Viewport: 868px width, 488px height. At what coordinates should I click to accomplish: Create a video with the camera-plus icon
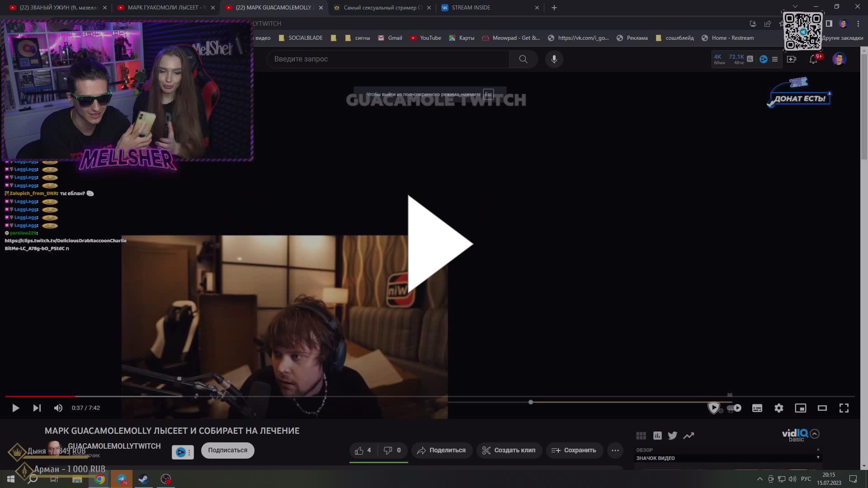point(791,59)
